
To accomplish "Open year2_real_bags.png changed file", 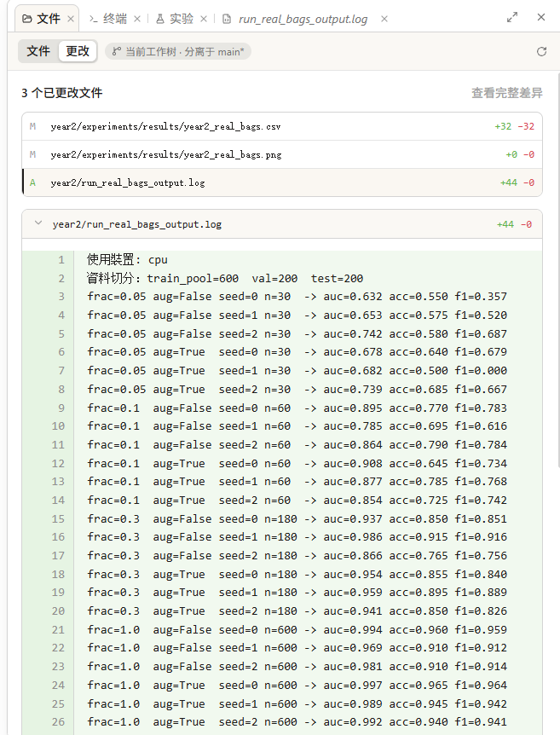I will 282,154.
